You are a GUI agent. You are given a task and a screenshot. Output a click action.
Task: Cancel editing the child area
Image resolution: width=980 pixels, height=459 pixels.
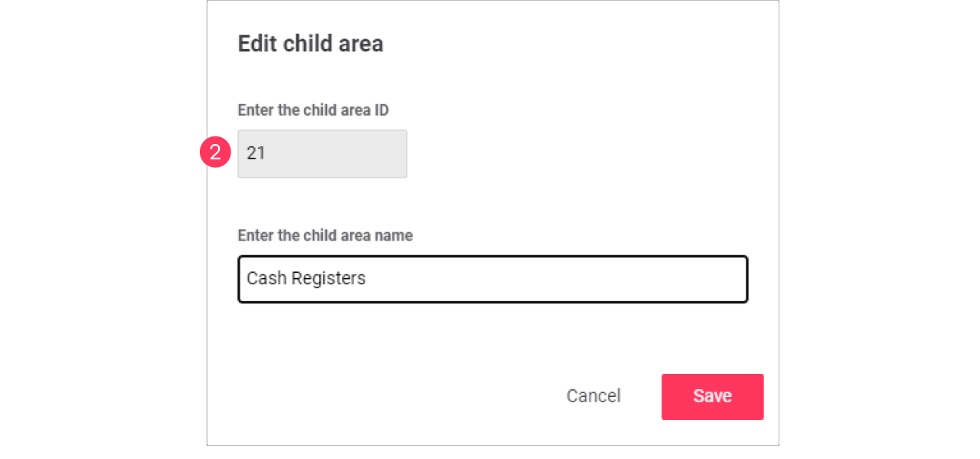click(x=593, y=396)
